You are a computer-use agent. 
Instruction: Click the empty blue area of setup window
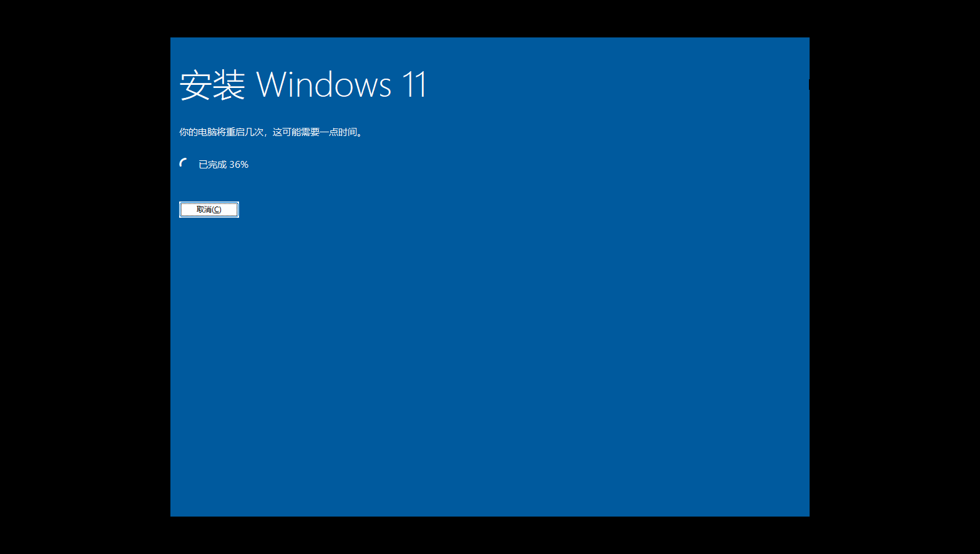coord(489,349)
